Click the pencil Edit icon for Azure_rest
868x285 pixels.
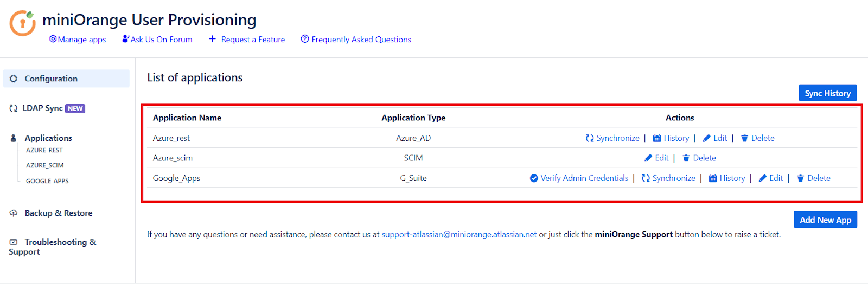706,138
